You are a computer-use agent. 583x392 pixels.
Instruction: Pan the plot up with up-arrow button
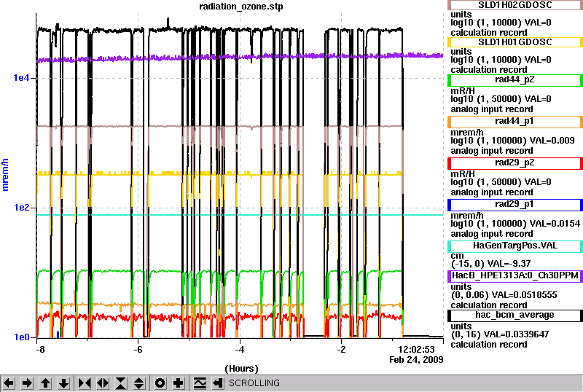[45, 383]
